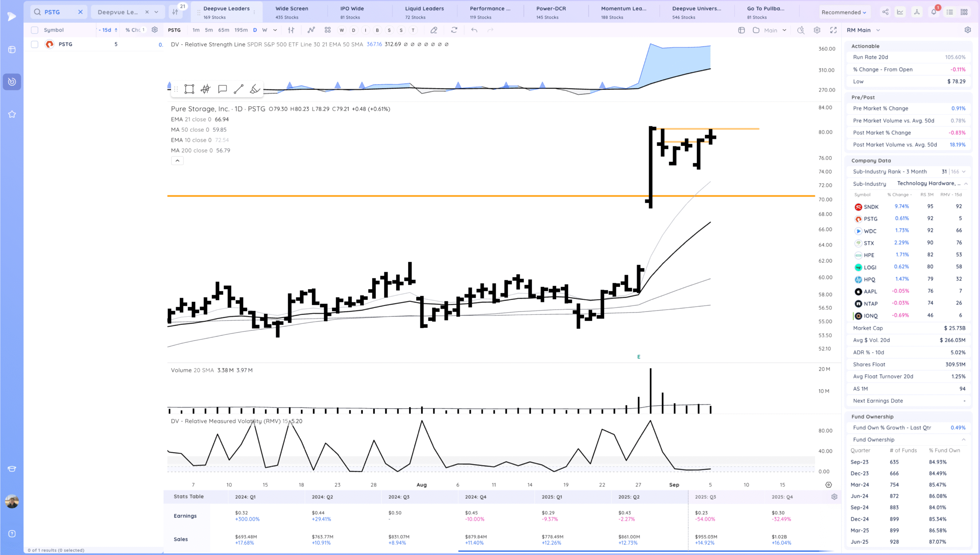The height and width of the screenshot is (555, 980).
Task: Click the refresh chart icon
Action: 454,30
